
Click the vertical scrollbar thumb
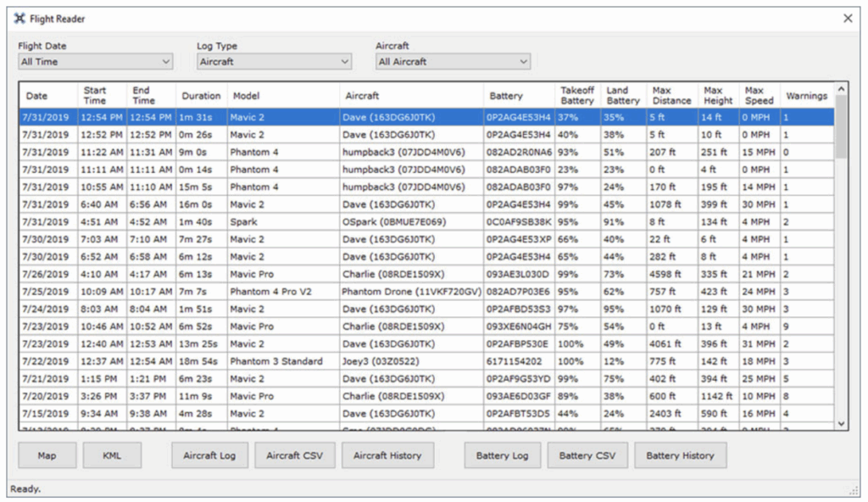tap(842, 127)
